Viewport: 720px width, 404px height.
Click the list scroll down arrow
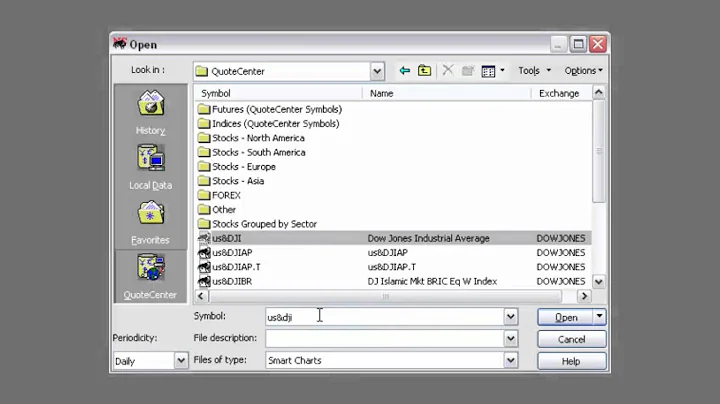[599, 281]
